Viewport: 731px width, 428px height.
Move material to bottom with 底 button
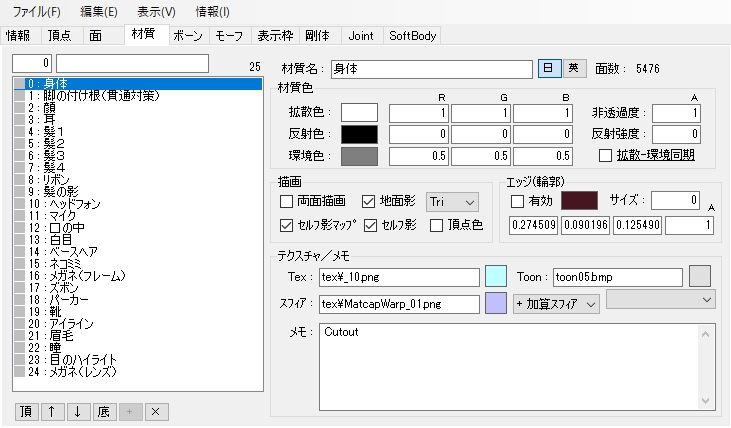point(103,412)
